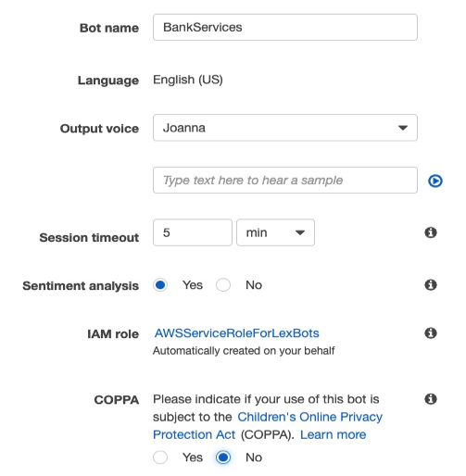Focus the Bot name field
This screenshot has width=466, height=476.
[x=285, y=27]
